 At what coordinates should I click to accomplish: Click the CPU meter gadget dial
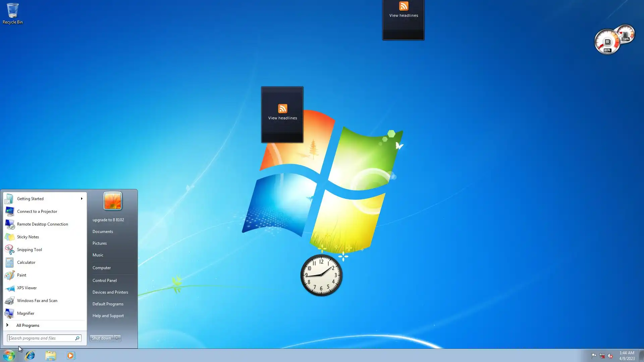point(607,42)
